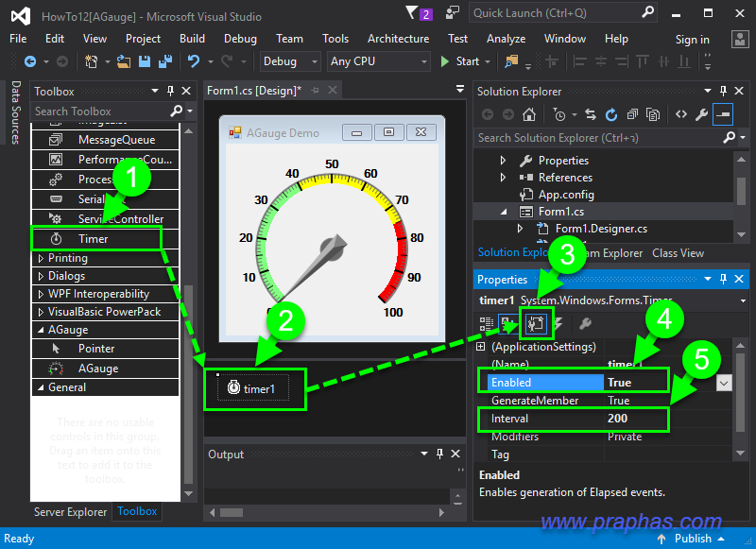This screenshot has width=756, height=549.
Task: Click the Properties view icon in Properties panel
Action: pyautogui.click(x=536, y=324)
